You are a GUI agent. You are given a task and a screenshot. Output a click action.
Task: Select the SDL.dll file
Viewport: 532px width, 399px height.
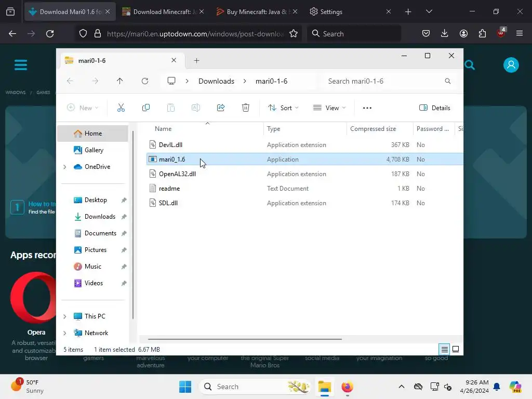[x=304, y=203]
